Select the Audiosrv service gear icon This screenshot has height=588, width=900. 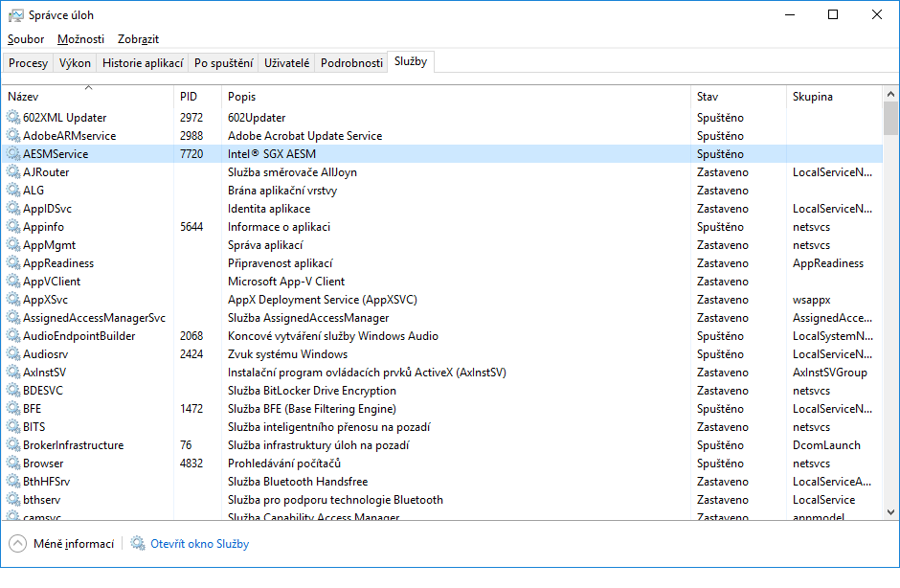[13, 354]
